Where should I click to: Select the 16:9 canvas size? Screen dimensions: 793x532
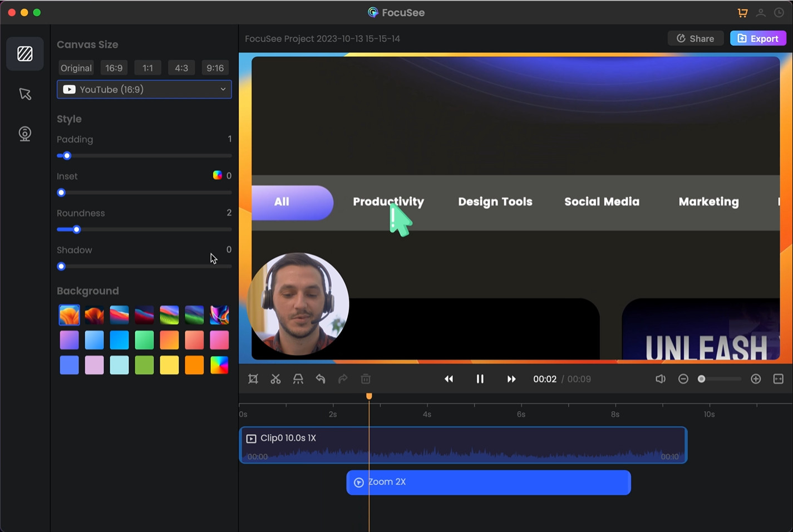[114, 68]
